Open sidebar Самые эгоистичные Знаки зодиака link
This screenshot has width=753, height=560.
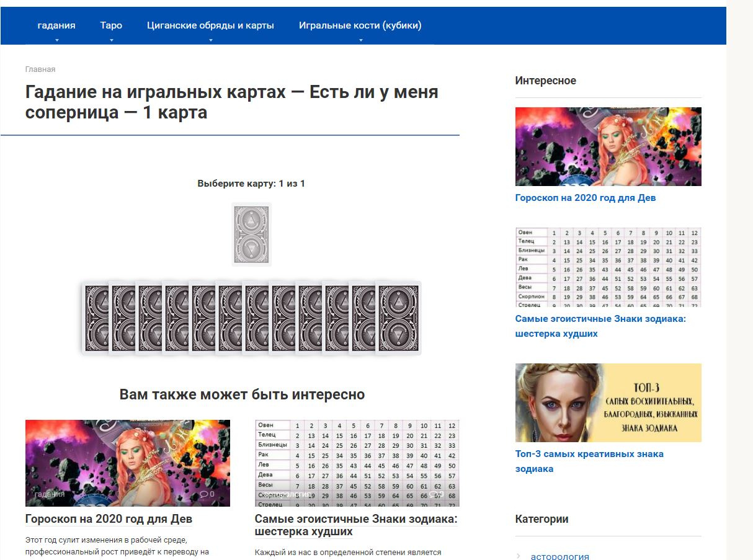[x=600, y=326]
